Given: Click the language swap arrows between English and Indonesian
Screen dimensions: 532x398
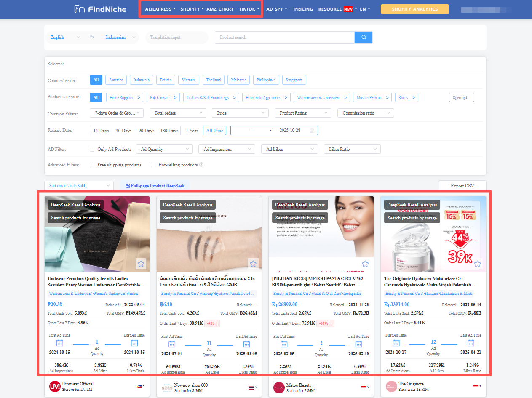Looking at the screenshot, I should 92,37.
